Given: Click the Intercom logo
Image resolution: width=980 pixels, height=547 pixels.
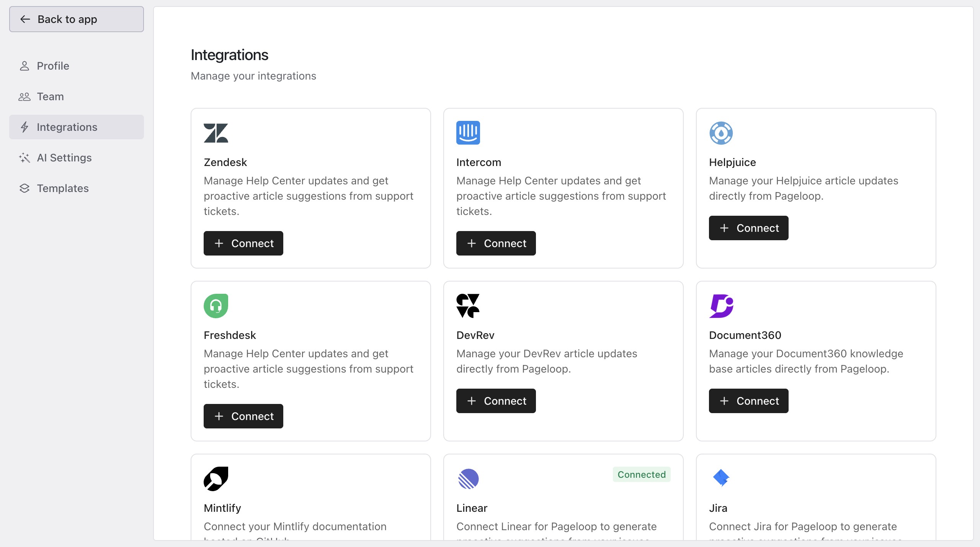Looking at the screenshot, I should coord(468,133).
